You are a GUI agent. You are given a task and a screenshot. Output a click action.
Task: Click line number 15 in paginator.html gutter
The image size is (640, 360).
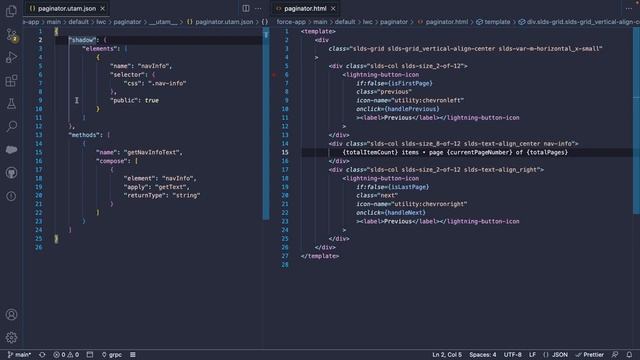tap(285, 152)
